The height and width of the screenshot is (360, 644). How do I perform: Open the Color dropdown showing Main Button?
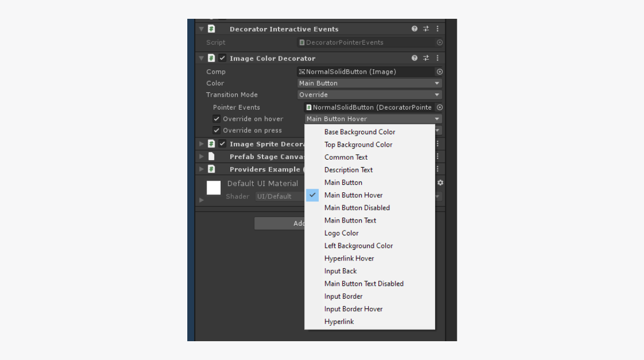click(370, 83)
